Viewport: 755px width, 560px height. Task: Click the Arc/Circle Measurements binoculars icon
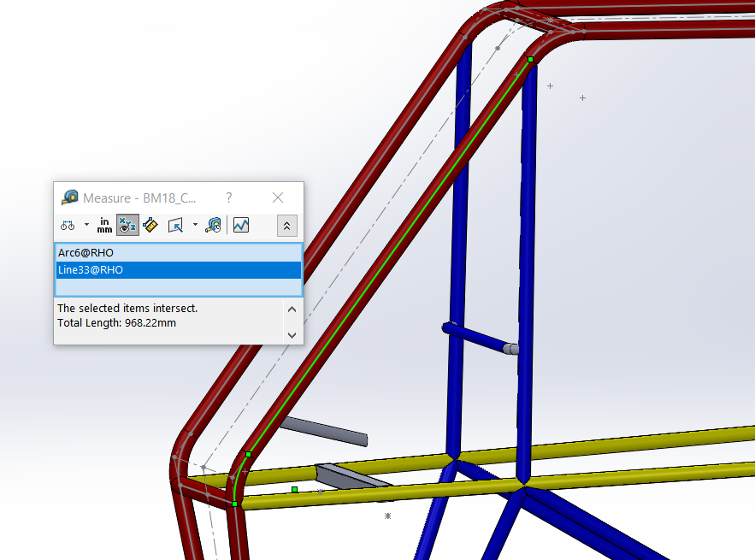[68, 226]
